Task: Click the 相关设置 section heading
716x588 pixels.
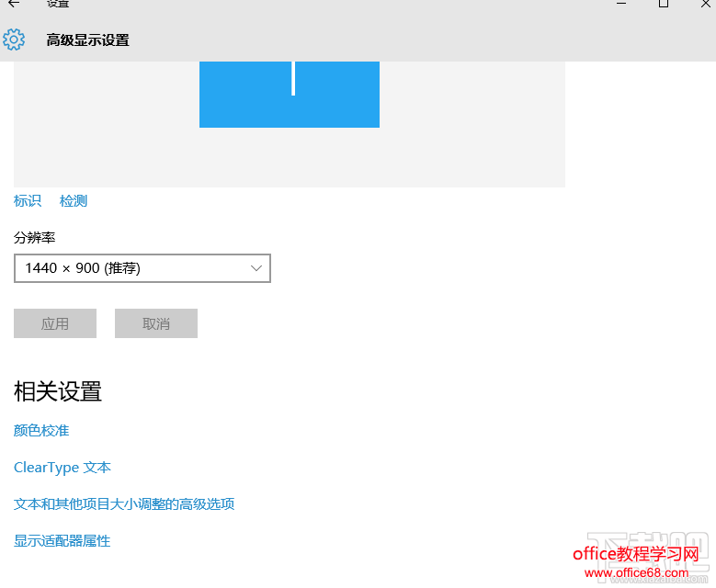Action: [58, 391]
